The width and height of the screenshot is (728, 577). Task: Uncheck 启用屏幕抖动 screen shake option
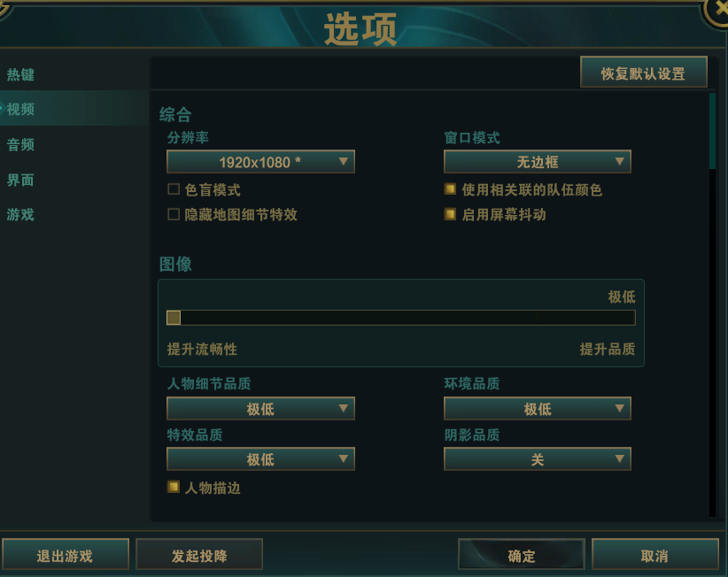(x=450, y=214)
